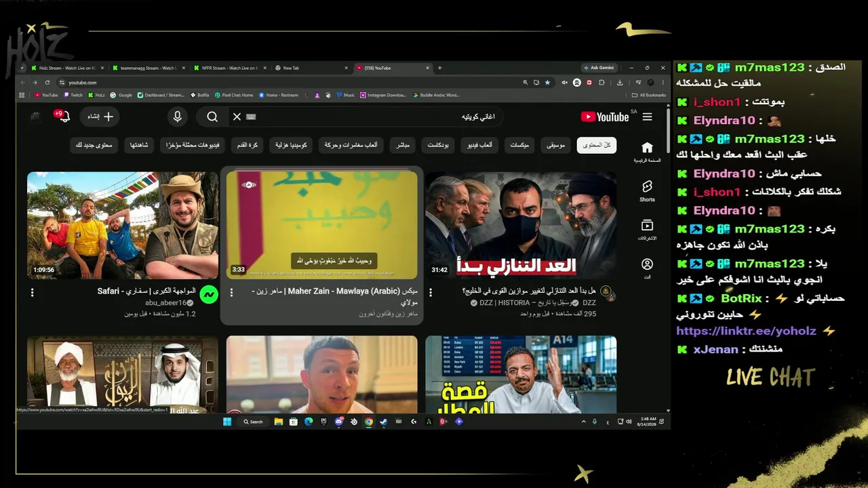This screenshot has width=868, height=488.
Task: Open Subscriptions in the YouTube sidebar
Action: [647, 230]
